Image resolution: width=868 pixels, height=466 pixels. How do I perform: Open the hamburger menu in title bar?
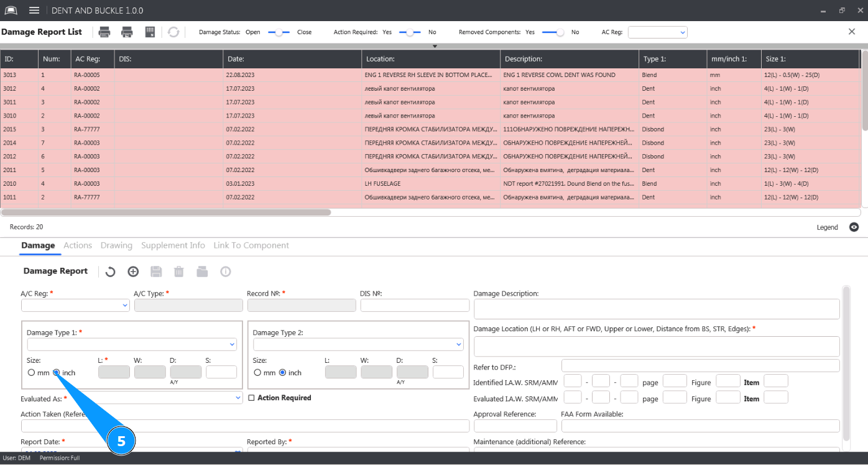click(x=34, y=11)
